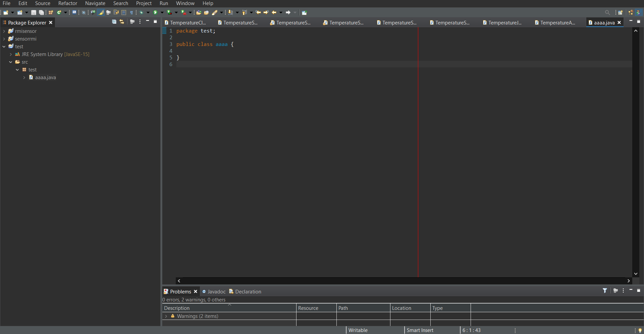
Task: Click the Last Edit Location icon
Action: pos(258,12)
